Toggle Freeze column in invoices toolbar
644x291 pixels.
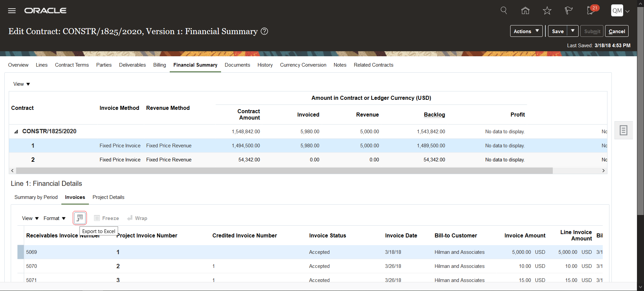pyautogui.click(x=106, y=218)
